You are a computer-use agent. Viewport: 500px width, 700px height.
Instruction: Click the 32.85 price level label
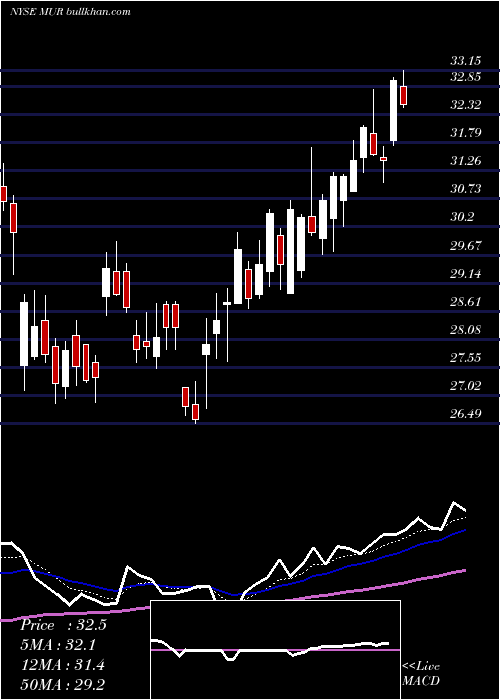point(465,77)
